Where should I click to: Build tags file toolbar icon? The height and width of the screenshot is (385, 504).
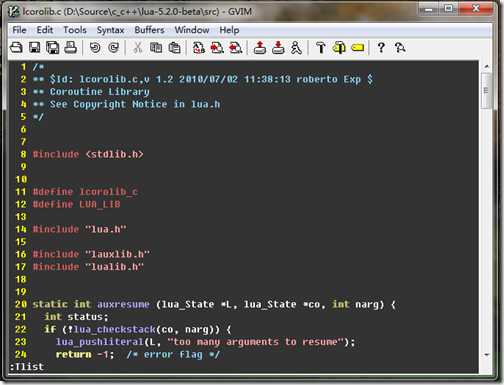[x=339, y=48]
